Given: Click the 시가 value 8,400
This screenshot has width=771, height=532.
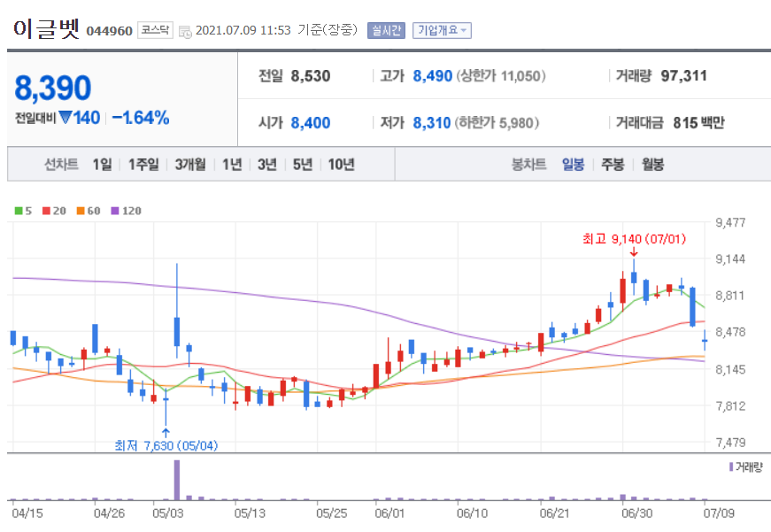Looking at the screenshot, I should coord(311,122).
